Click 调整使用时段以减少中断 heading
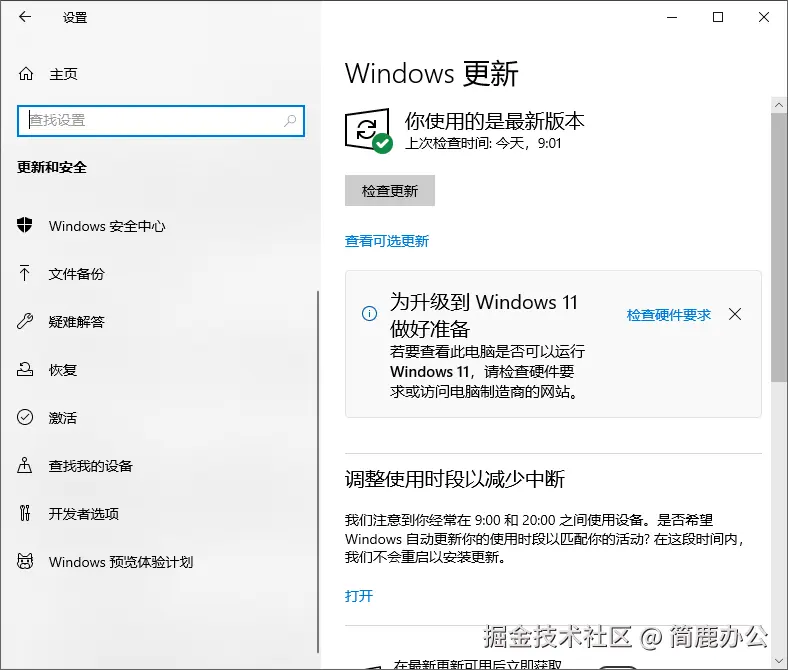This screenshot has width=788, height=670. tap(455, 479)
